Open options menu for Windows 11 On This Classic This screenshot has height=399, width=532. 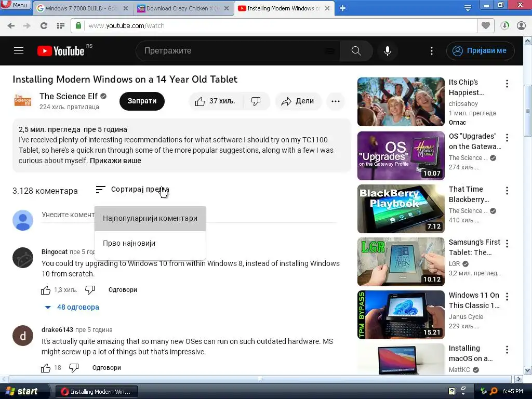(507, 297)
